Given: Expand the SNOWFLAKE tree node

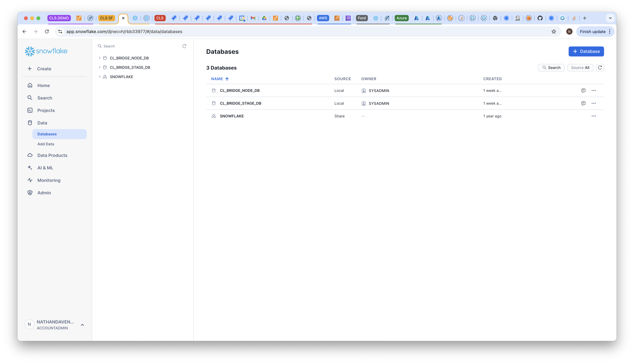Looking at the screenshot, I should 100,77.
